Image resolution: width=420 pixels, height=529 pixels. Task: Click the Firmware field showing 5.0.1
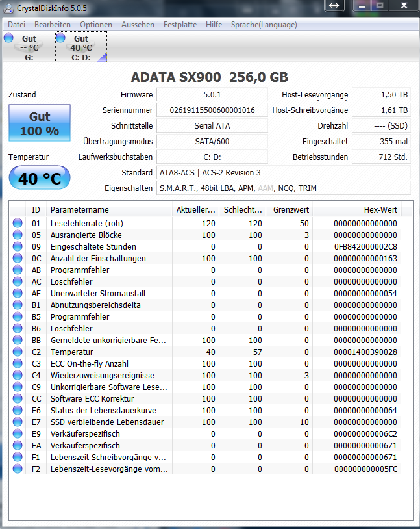tap(212, 94)
